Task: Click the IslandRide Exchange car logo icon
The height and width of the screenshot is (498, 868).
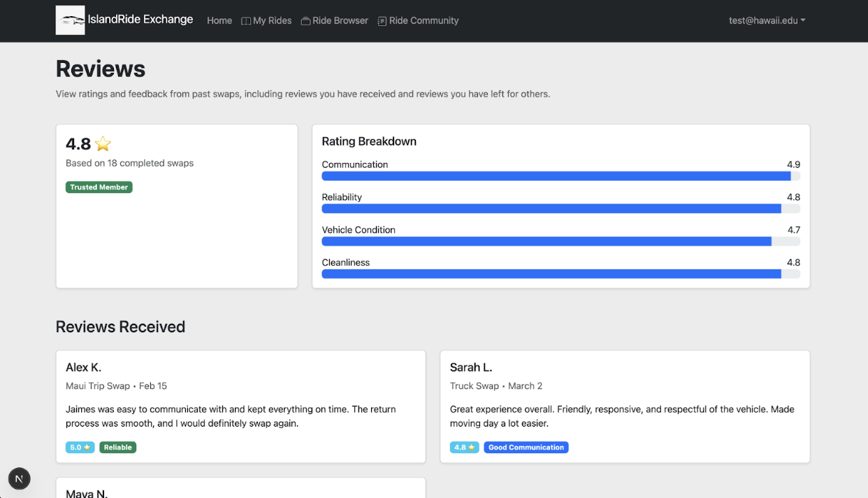Action: 70,20
